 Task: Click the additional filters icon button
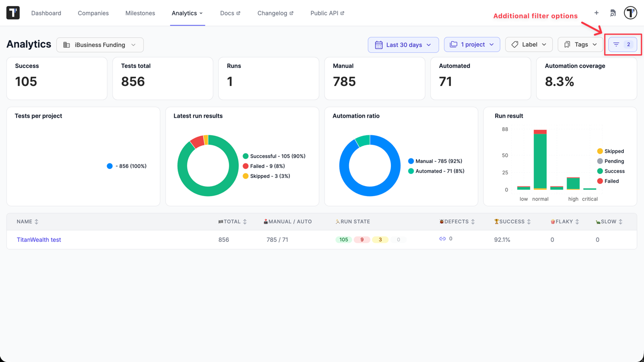click(623, 45)
